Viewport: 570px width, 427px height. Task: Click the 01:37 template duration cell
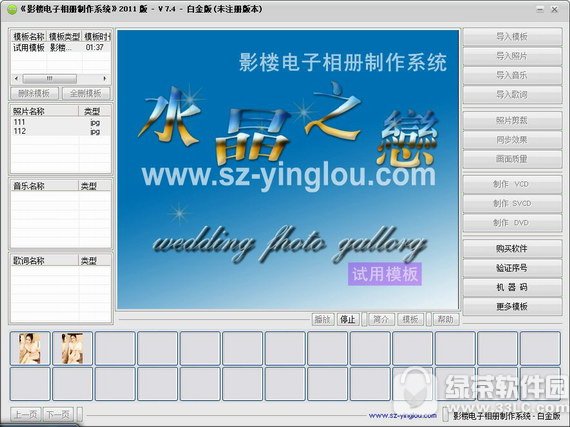pyautogui.click(x=95, y=48)
